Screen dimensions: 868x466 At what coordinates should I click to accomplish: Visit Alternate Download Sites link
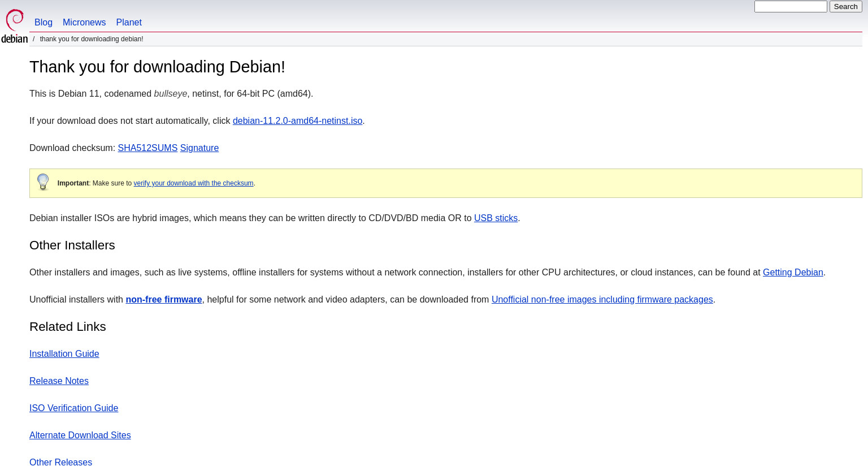coord(80,435)
